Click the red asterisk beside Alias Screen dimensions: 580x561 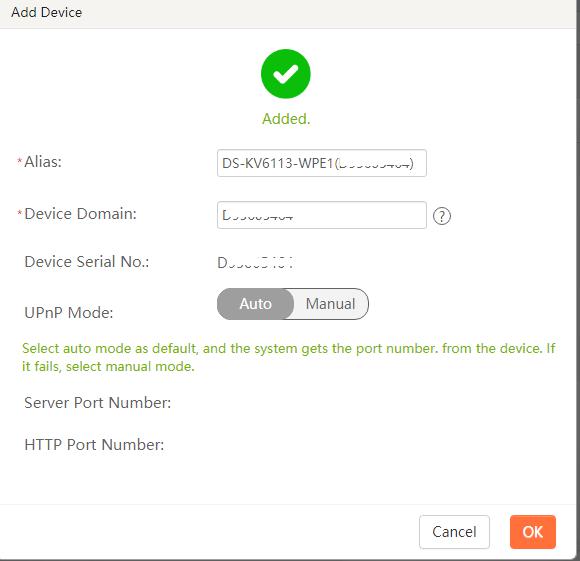coord(20,160)
